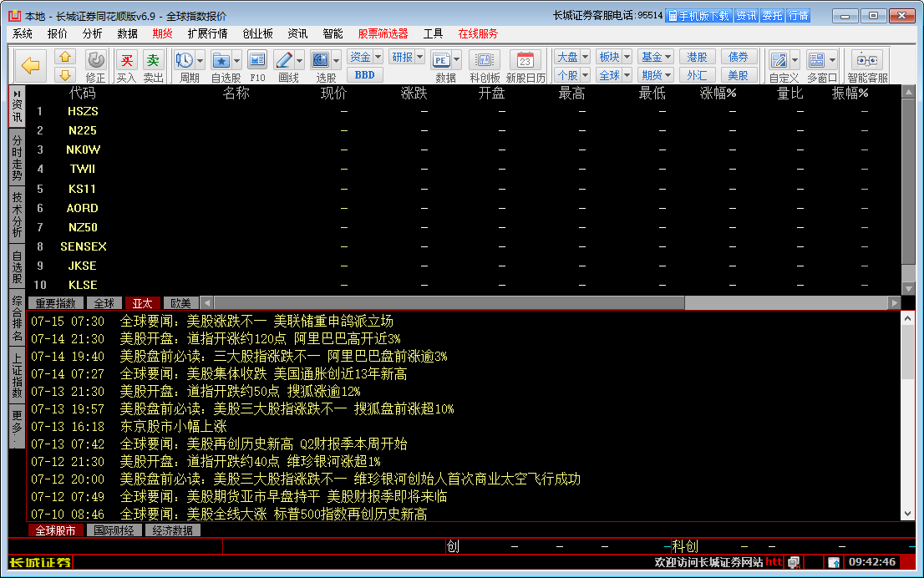Screen dimensions: 924x578
Task: Open the 股票筛选器 menu
Action: coord(383,33)
